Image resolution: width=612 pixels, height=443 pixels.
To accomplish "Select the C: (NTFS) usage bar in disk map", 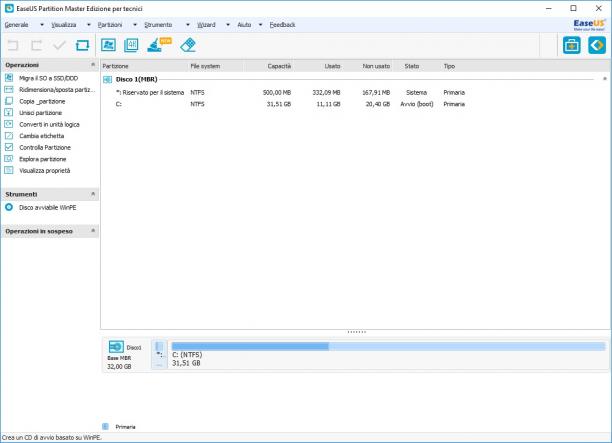I will [x=388, y=346].
